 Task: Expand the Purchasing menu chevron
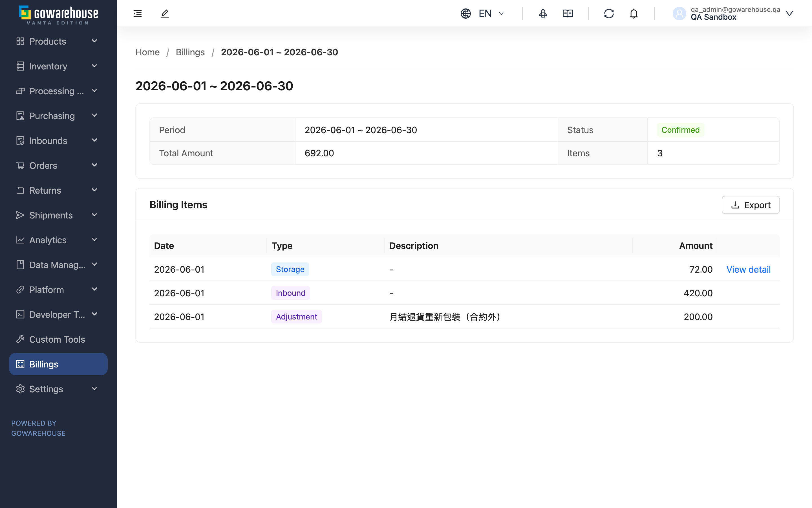point(95,116)
